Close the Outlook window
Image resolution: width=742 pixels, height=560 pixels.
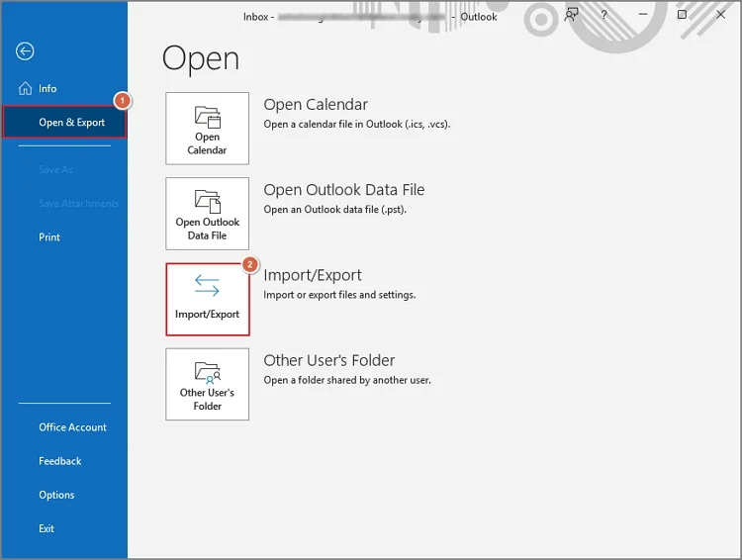[720, 15]
